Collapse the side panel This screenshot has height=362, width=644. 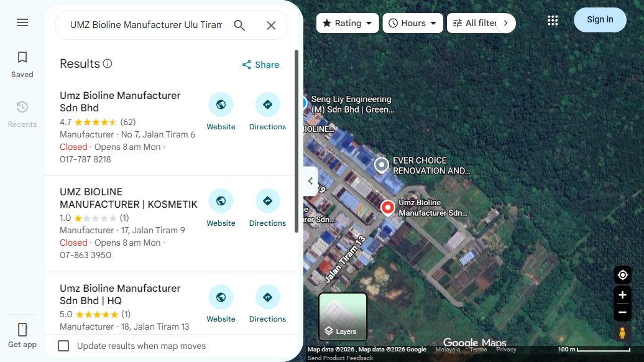[x=311, y=181]
